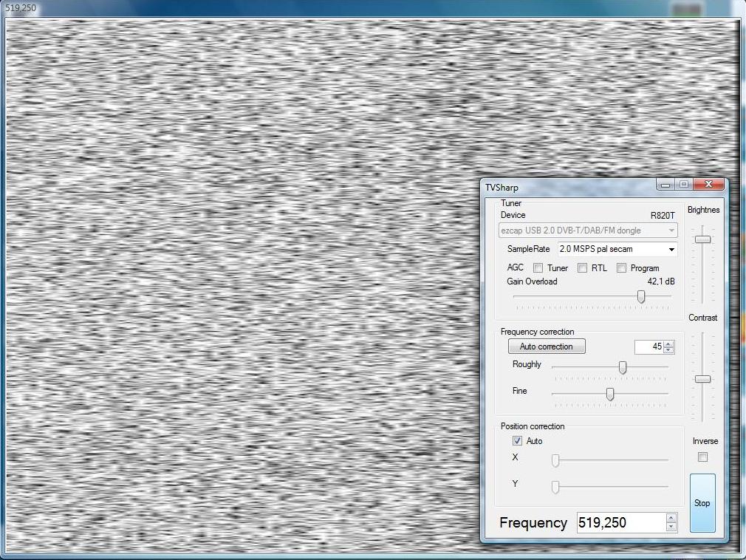Decrease frequency correction value with down arrow
The height and width of the screenshot is (560, 746).
pyautogui.click(x=668, y=350)
